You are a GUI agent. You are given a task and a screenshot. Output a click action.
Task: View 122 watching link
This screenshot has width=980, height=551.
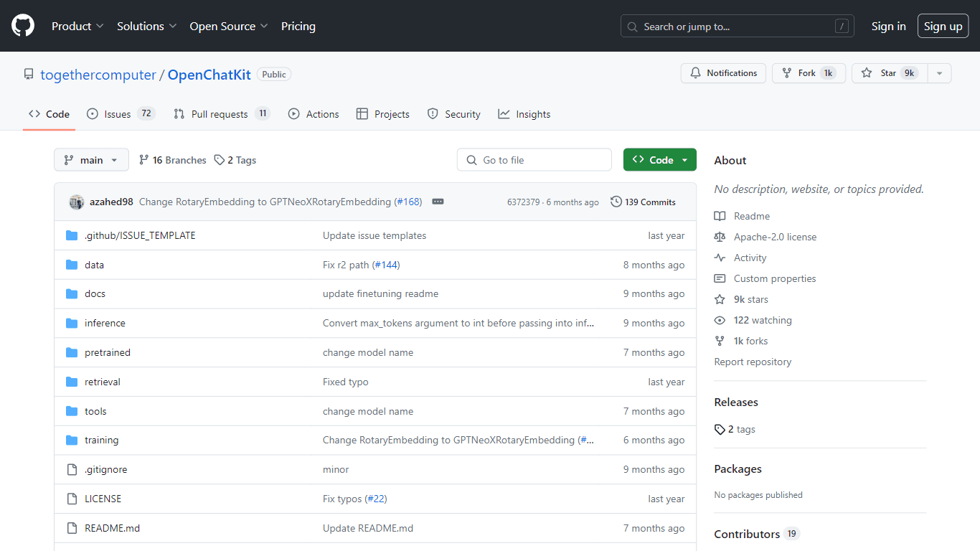[753, 320]
